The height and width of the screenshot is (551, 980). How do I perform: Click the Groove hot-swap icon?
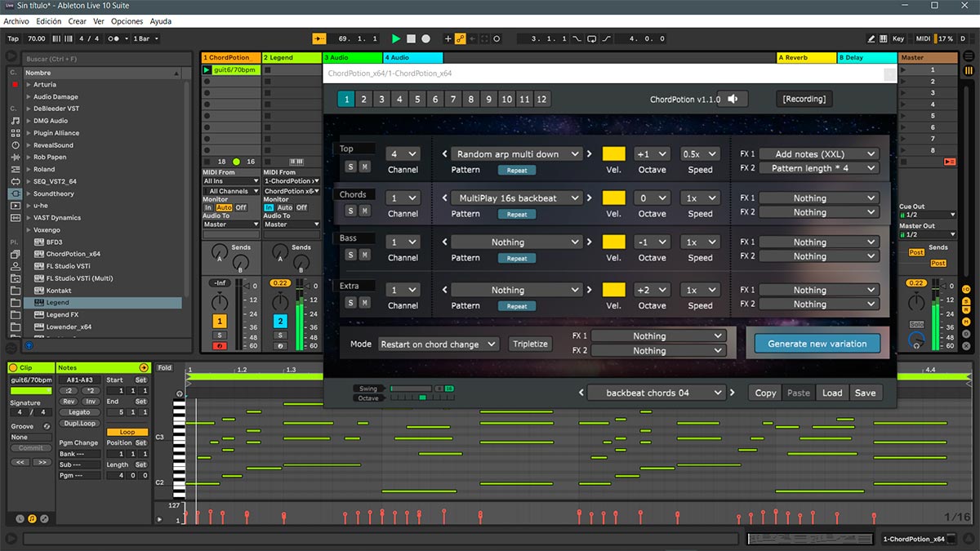tap(47, 426)
